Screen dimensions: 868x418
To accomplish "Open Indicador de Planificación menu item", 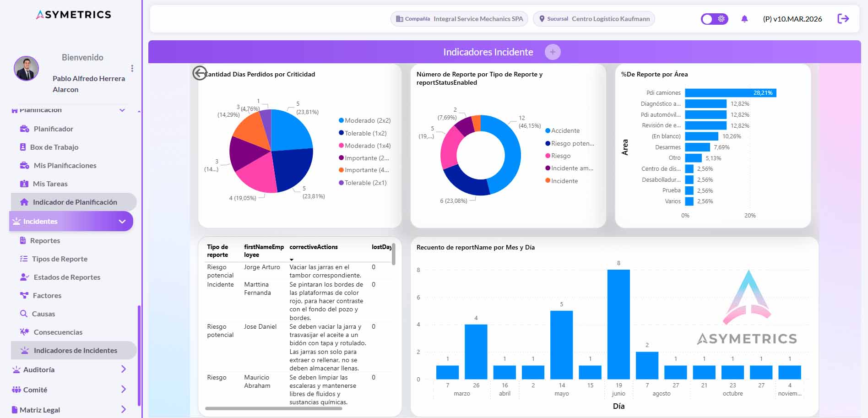I will pos(74,202).
